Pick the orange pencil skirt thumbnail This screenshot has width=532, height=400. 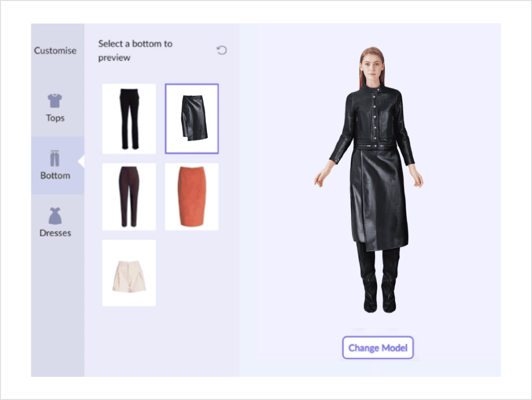[192, 197]
